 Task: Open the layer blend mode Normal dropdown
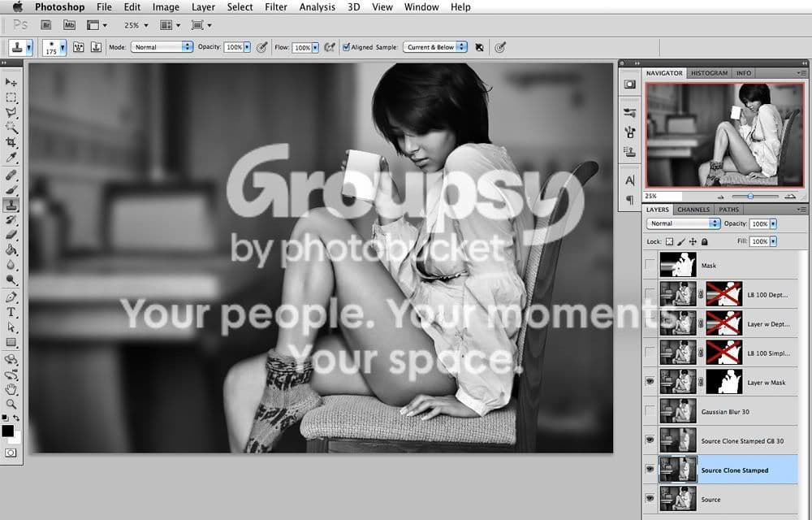click(x=683, y=223)
